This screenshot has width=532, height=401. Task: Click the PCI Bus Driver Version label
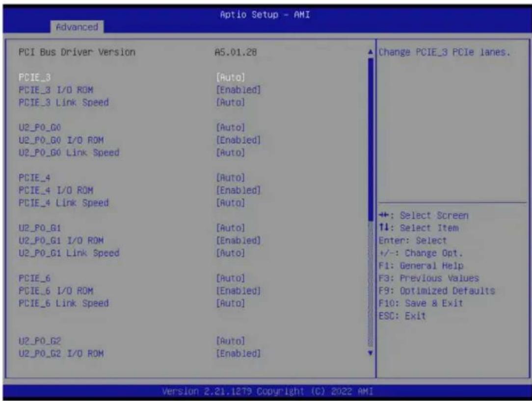(x=77, y=52)
